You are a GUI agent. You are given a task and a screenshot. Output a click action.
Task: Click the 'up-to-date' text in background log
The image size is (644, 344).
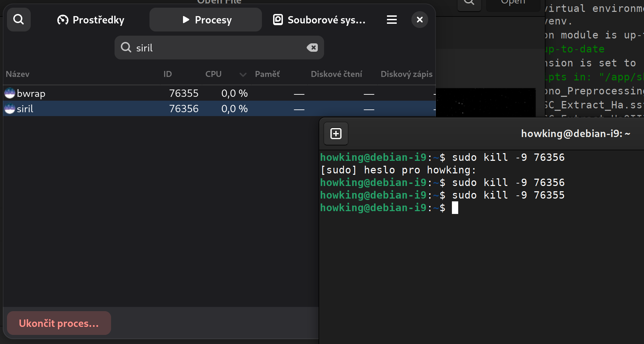(x=575, y=49)
